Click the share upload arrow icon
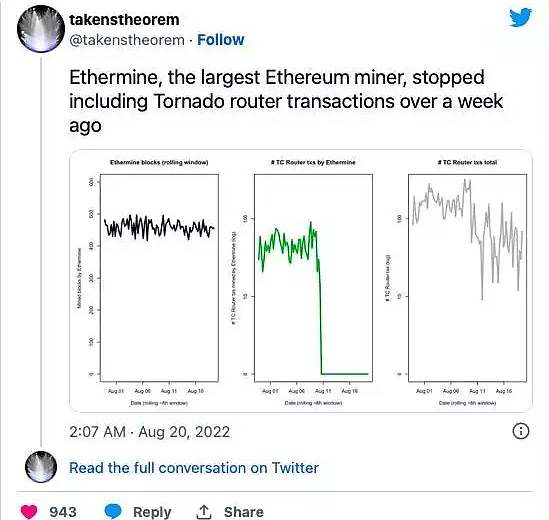This screenshot has height=520, width=549. point(203,512)
